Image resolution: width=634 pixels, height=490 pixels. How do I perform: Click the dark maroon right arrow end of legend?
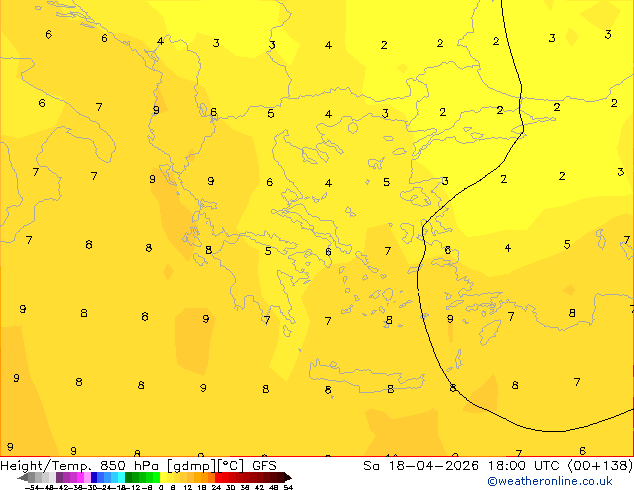(288, 478)
